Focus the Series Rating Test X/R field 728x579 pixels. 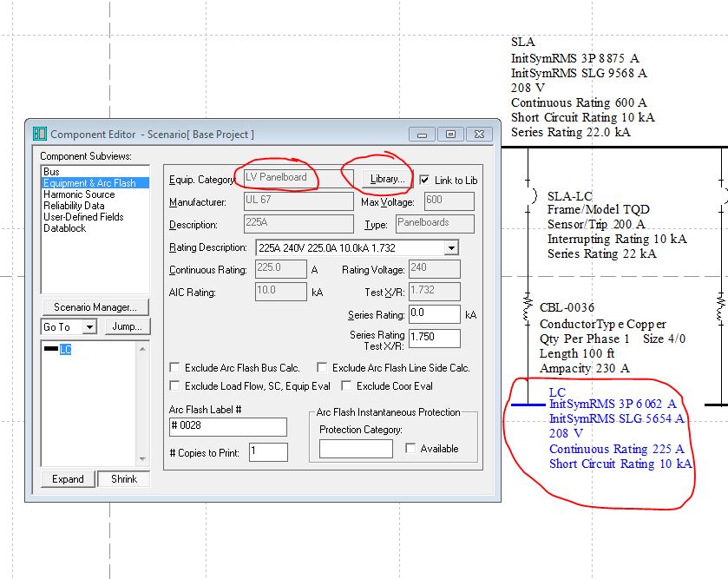click(x=435, y=339)
